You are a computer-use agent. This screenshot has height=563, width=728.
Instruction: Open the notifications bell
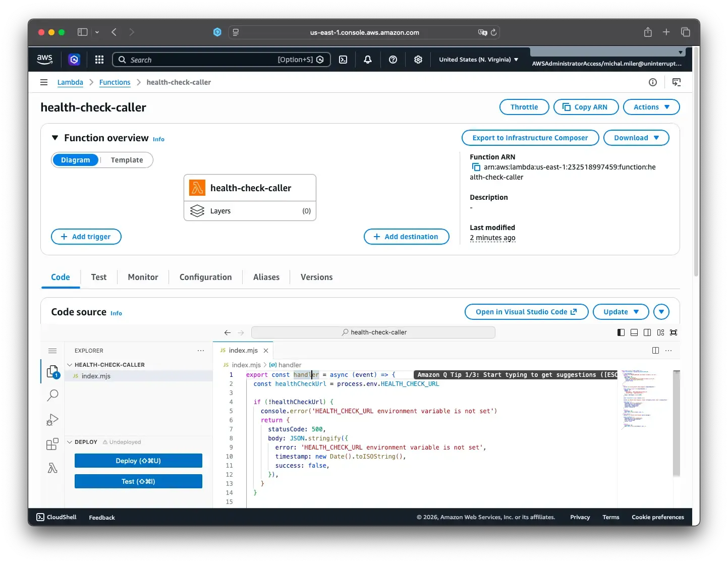coord(368,60)
